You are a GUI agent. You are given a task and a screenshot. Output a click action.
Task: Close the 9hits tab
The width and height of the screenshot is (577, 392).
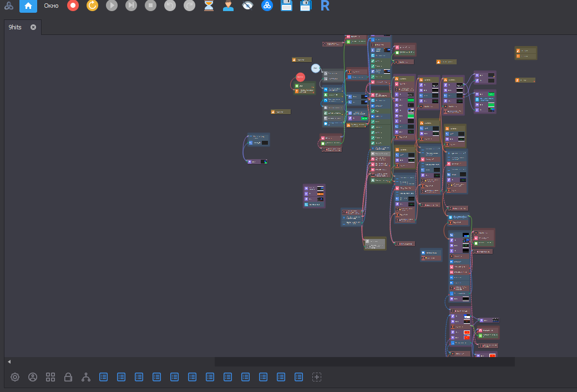pos(33,27)
